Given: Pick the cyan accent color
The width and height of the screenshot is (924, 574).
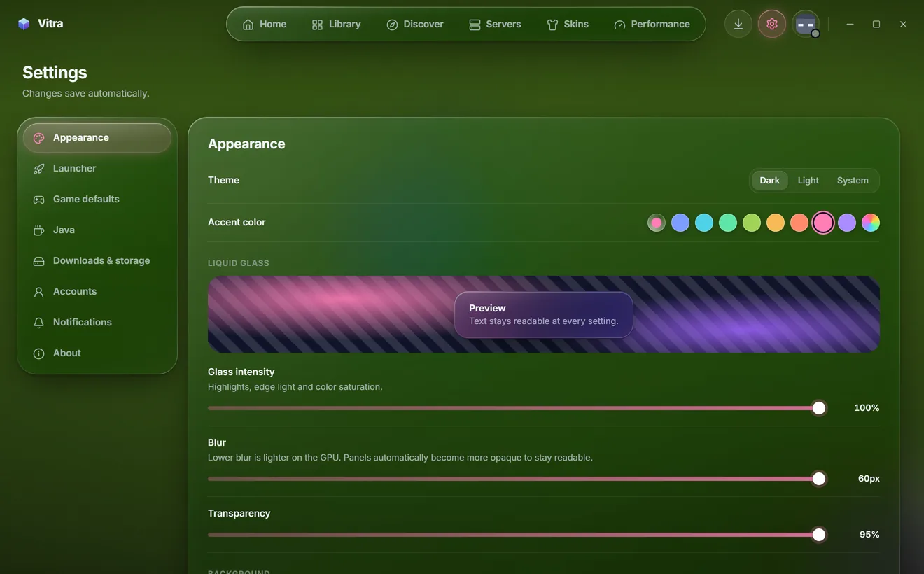Looking at the screenshot, I should [x=704, y=223].
